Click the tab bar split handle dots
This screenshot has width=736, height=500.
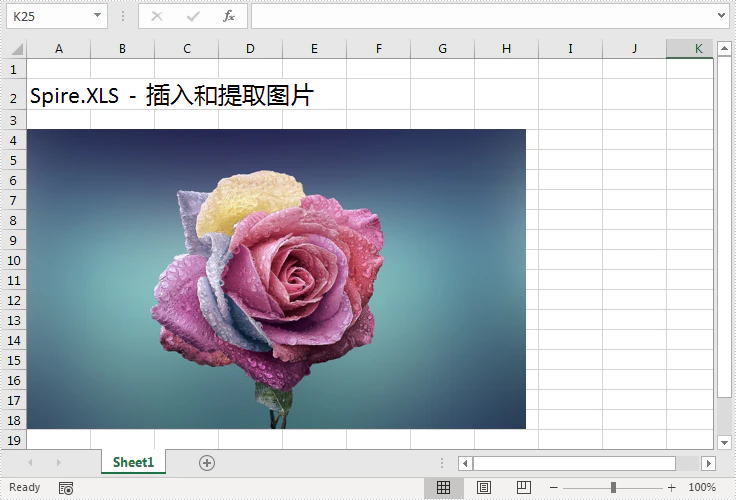pos(442,463)
